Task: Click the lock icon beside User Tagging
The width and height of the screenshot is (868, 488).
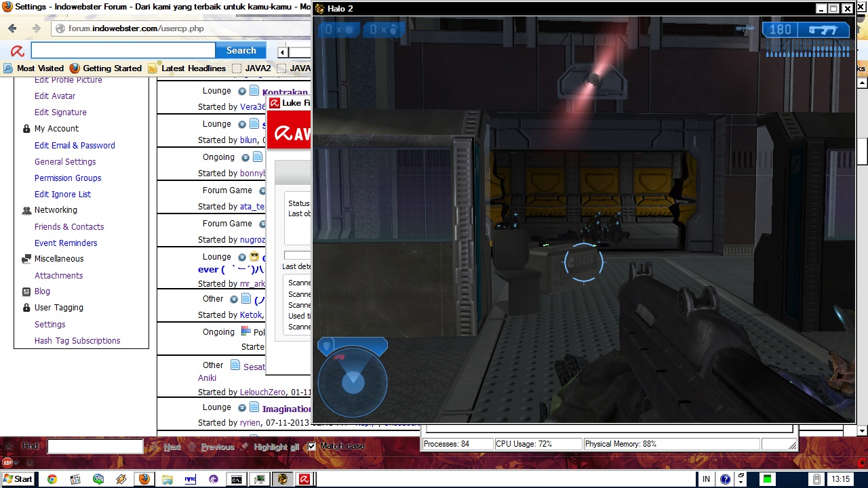Action: tap(26, 308)
